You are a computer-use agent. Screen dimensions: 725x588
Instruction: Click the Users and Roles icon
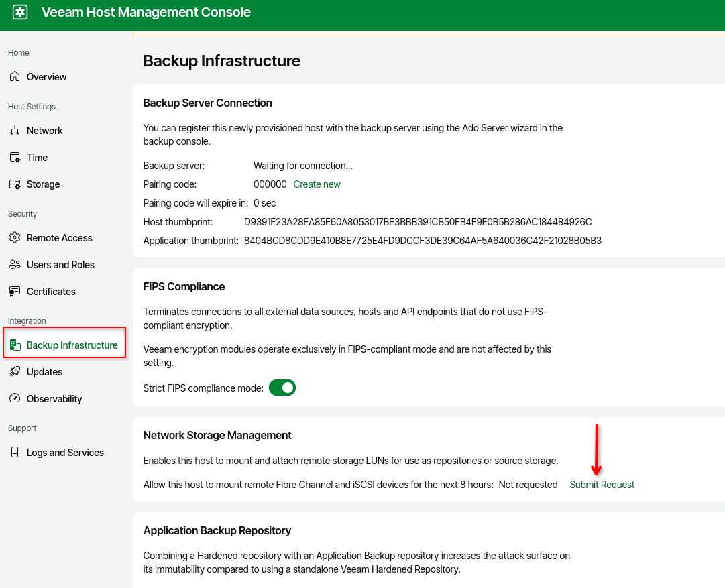15,264
